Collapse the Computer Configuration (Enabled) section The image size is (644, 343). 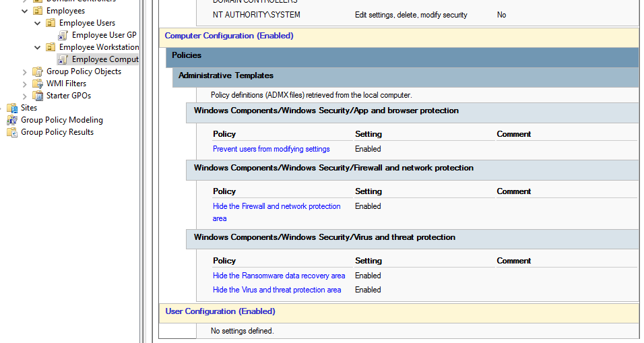click(x=229, y=36)
